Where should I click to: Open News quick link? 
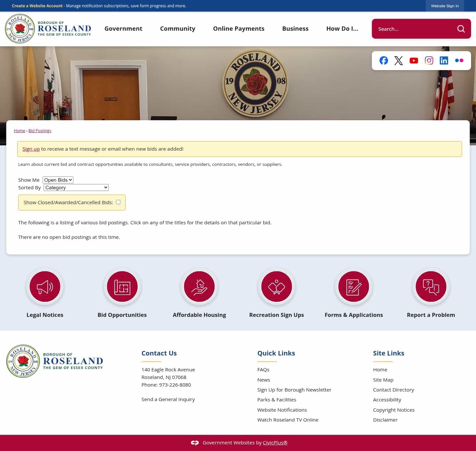(x=263, y=380)
